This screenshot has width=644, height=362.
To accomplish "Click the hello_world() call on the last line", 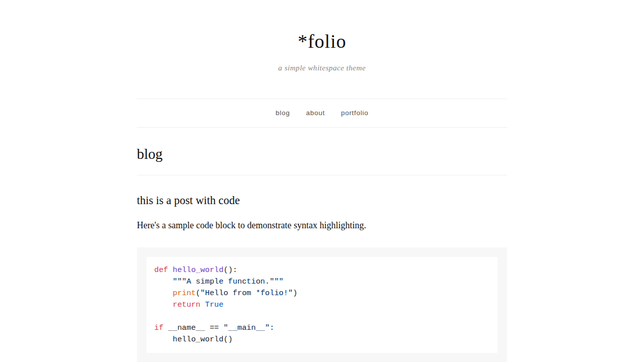I will pyautogui.click(x=202, y=339).
